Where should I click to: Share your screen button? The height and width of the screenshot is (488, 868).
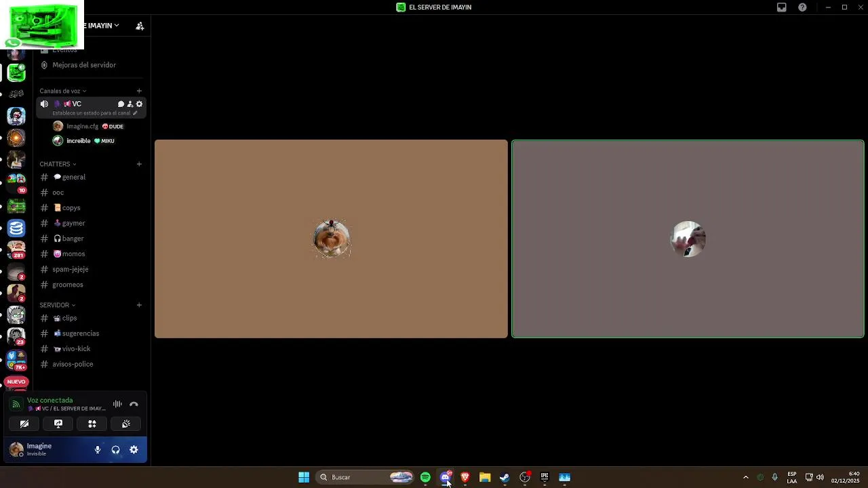tap(58, 424)
